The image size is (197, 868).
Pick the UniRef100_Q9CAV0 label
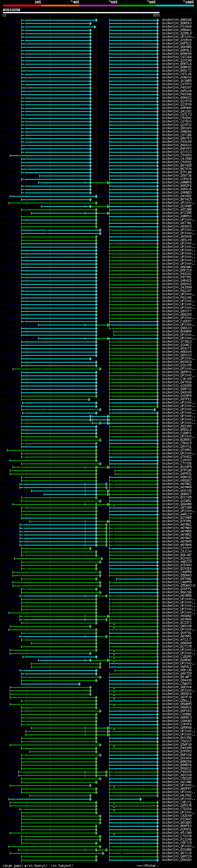coord(177,128)
